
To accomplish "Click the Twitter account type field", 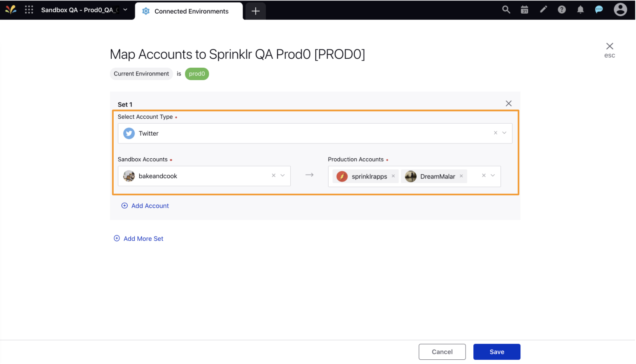I will (x=315, y=133).
